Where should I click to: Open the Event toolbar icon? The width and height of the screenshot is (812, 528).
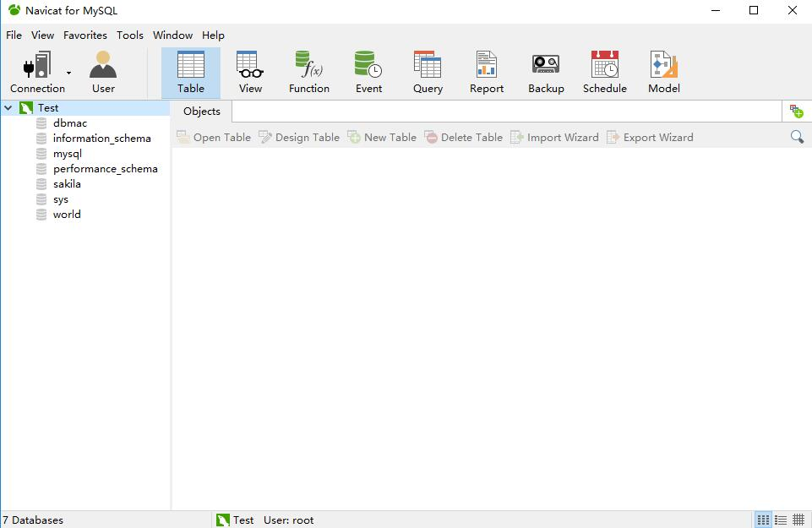point(368,73)
